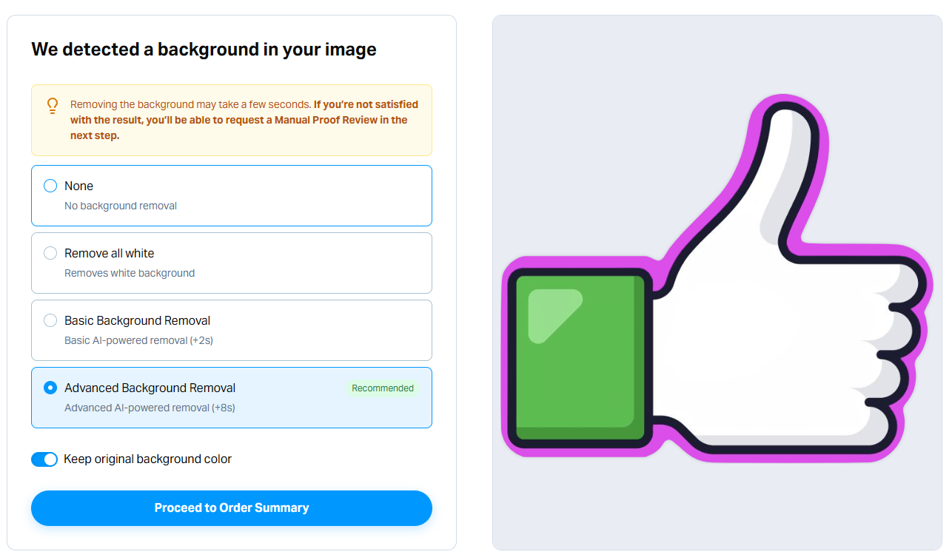
Task: Select Basic Background Removal radio button
Action: pos(50,320)
